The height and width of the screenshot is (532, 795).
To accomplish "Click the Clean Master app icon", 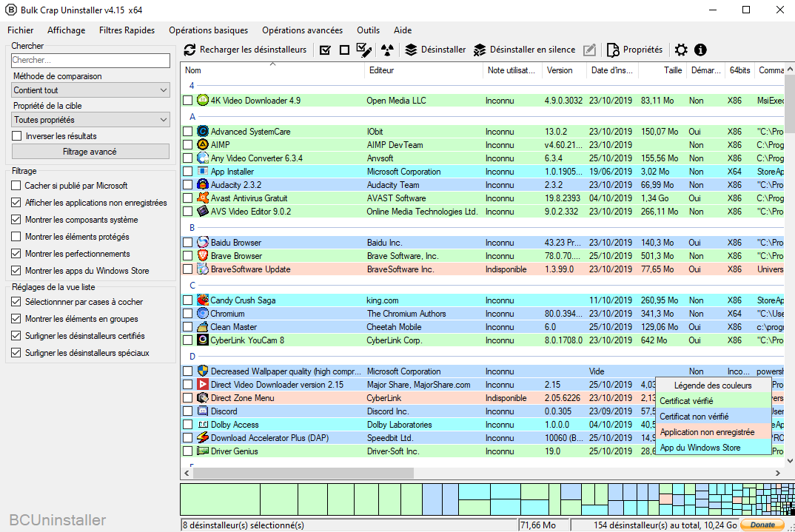I will tap(203, 327).
